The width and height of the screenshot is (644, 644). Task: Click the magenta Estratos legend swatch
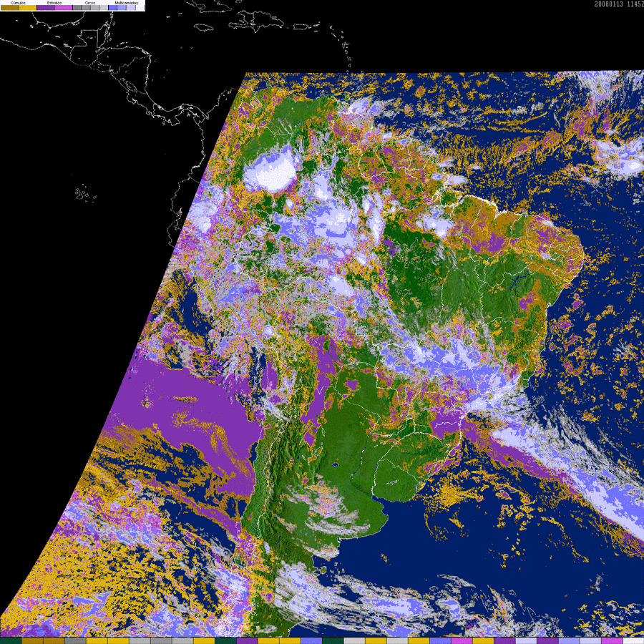pyautogui.click(x=64, y=7)
